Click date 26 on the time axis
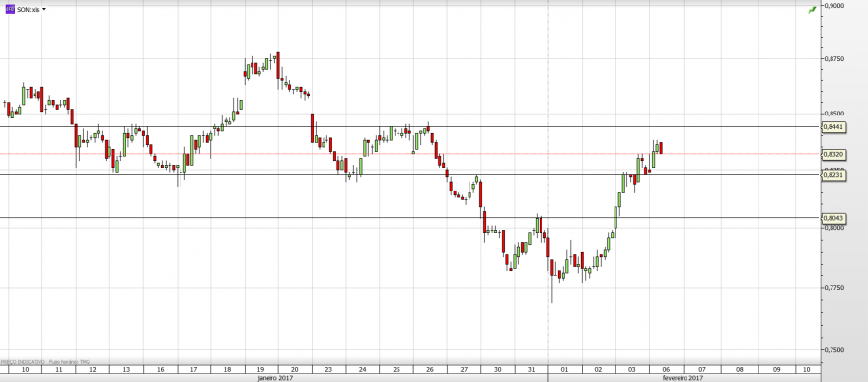Screen dimensions: 868x382 (430, 369)
